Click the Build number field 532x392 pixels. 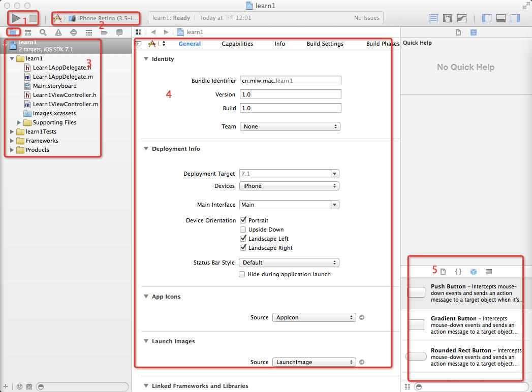click(291, 108)
